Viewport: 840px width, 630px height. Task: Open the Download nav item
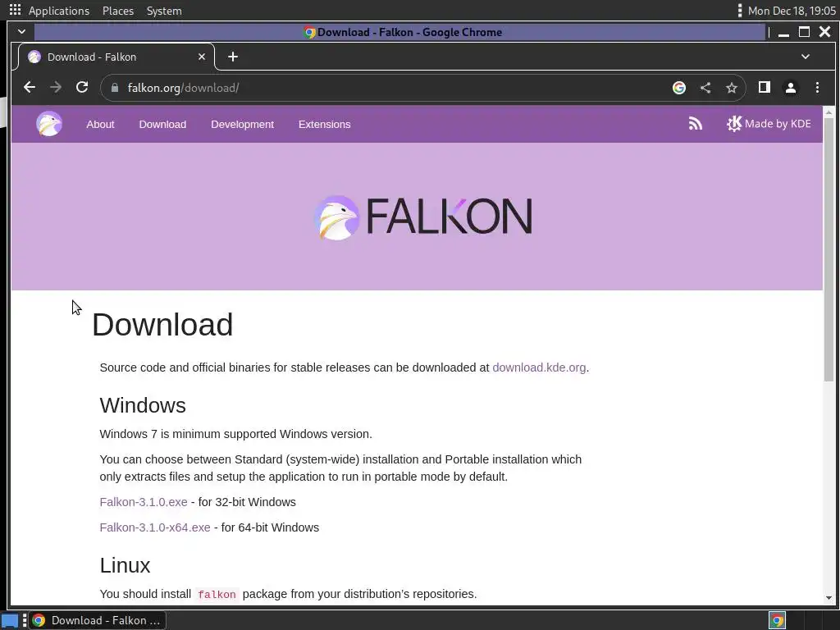(x=163, y=125)
